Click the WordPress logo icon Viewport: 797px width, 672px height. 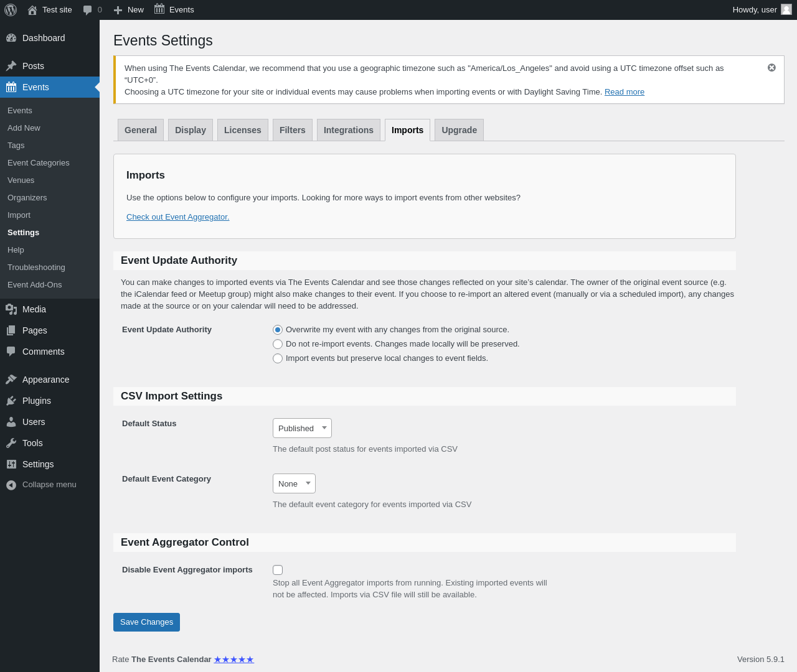[11, 10]
